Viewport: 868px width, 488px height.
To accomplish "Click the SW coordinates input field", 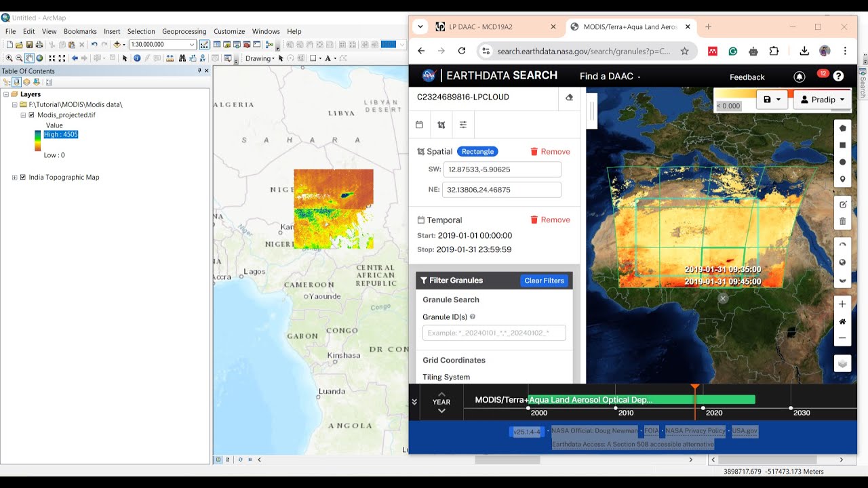I will [x=502, y=169].
